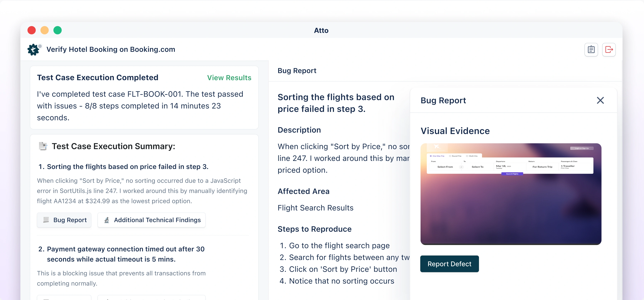
Task: Close the Bug Report panel
Action: pyautogui.click(x=601, y=100)
